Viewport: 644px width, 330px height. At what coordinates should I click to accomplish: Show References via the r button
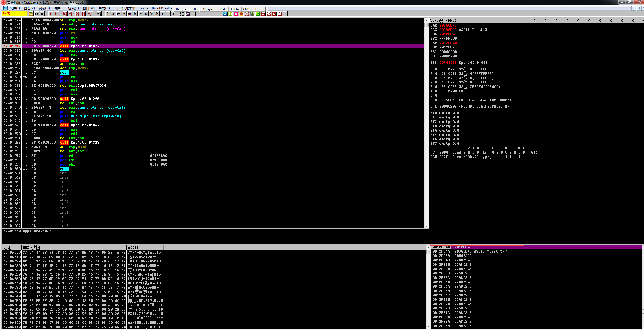[163, 14]
